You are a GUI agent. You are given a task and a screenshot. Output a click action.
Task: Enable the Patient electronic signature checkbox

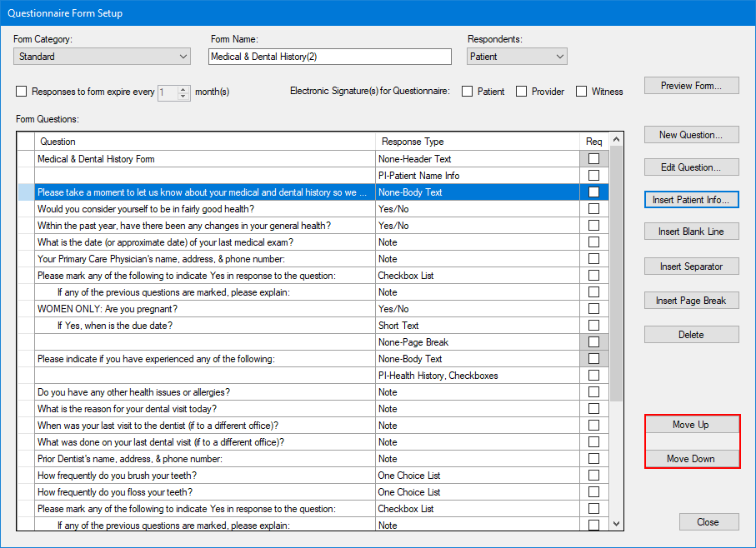pyautogui.click(x=468, y=92)
